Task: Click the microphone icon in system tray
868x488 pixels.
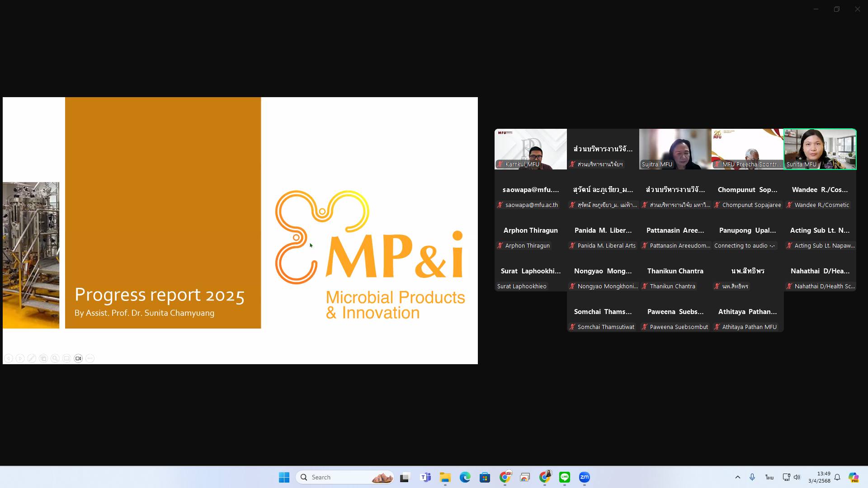Action: click(752, 477)
